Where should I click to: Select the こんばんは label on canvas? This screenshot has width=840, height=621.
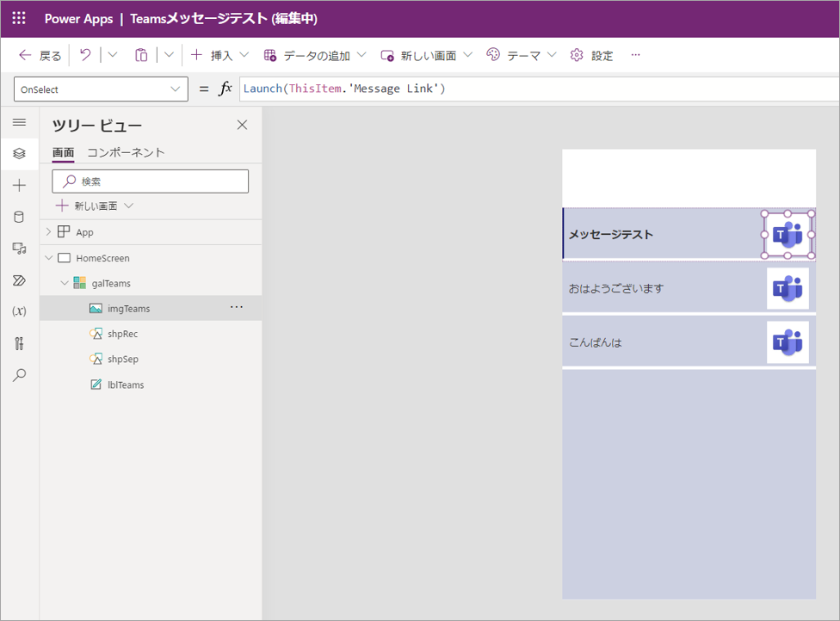point(596,342)
